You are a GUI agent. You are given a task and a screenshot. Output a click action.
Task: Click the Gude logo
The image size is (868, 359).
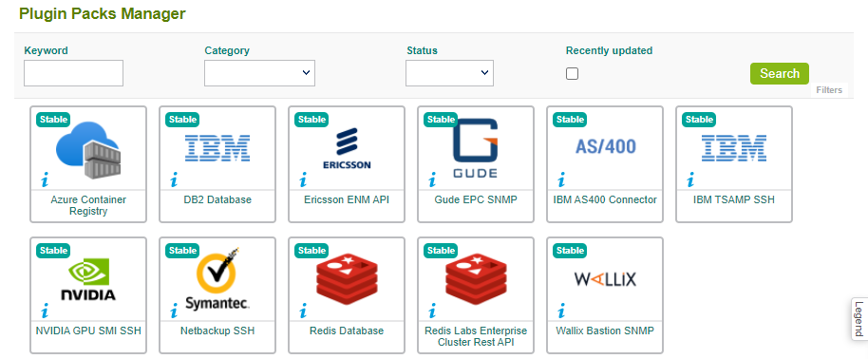coord(476,148)
